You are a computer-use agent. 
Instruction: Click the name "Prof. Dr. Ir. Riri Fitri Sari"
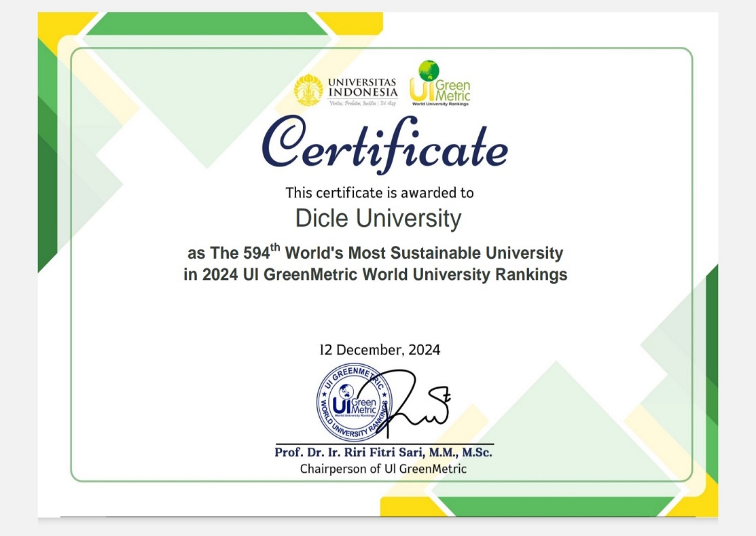(350, 452)
